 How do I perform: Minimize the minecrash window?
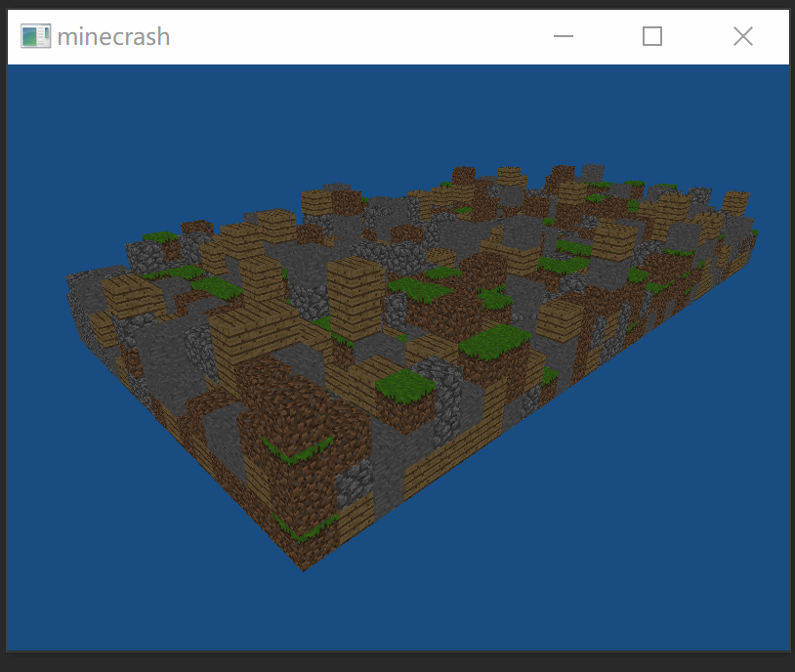[564, 36]
